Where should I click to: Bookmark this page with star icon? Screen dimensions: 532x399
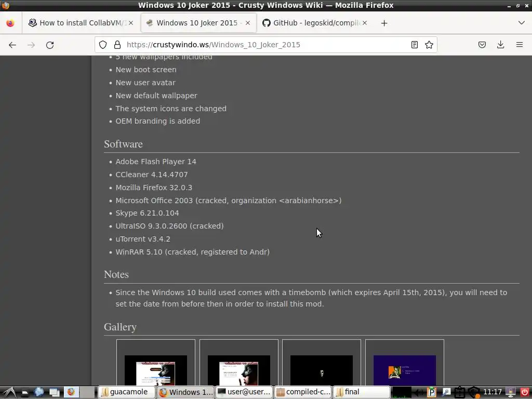coord(429,45)
